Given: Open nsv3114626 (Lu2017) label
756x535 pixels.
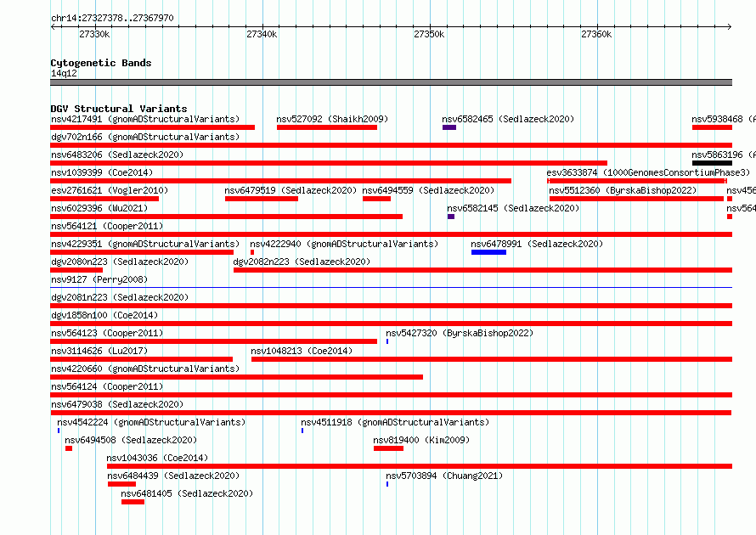Looking at the screenshot, I should pyautogui.click(x=99, y=351).
